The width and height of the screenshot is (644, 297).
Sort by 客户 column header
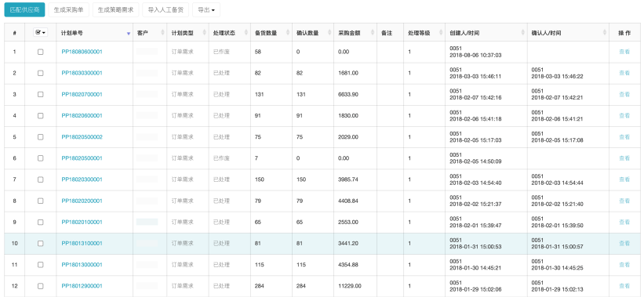pyautogui.click(x=150, y=33)
